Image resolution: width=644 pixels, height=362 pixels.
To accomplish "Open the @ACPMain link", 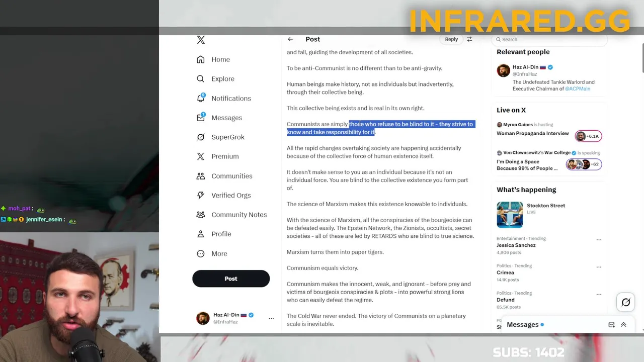I will point(578,88).
